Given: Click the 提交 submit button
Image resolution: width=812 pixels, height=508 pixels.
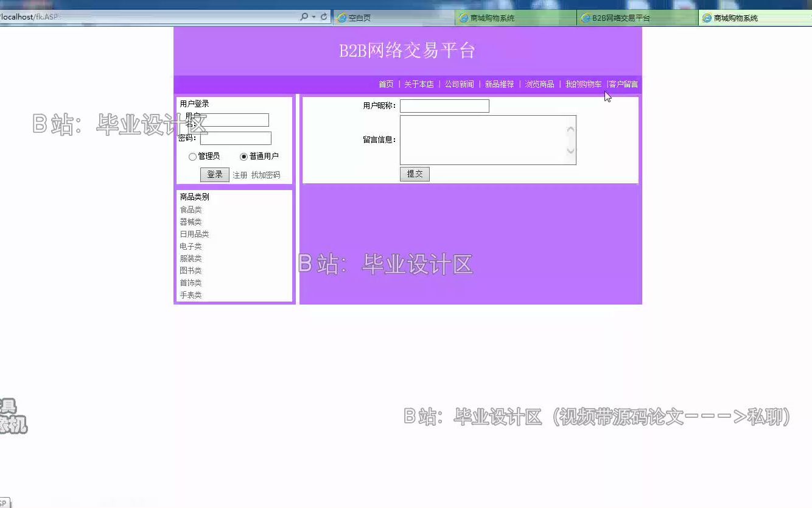Looking at the screenshot, I should (415, 174).
